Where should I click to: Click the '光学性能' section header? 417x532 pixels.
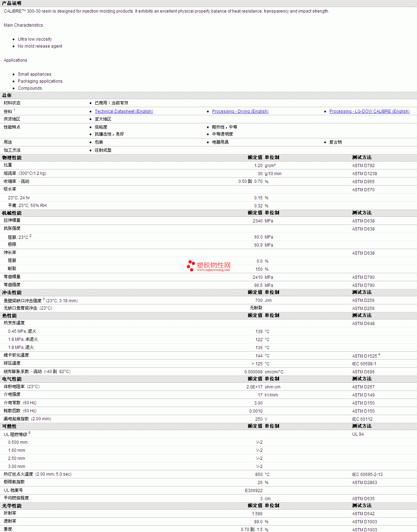(x=12, y=506)
